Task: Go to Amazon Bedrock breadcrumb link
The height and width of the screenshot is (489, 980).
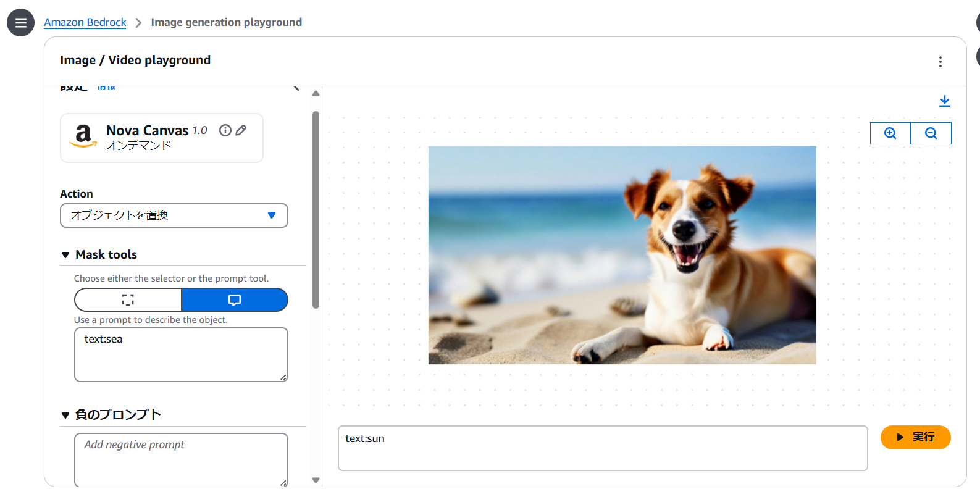Action: click(x=85, y=22)
